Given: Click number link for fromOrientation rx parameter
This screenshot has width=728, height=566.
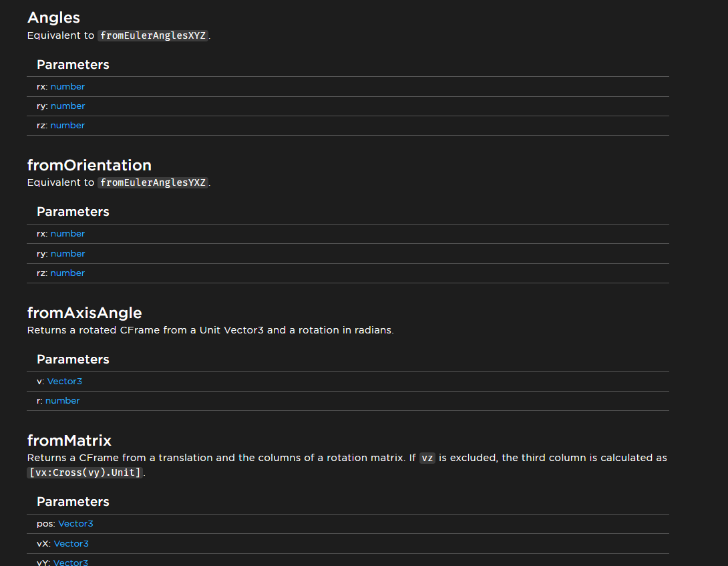Looking at the screenshot, I should point(67,234).
